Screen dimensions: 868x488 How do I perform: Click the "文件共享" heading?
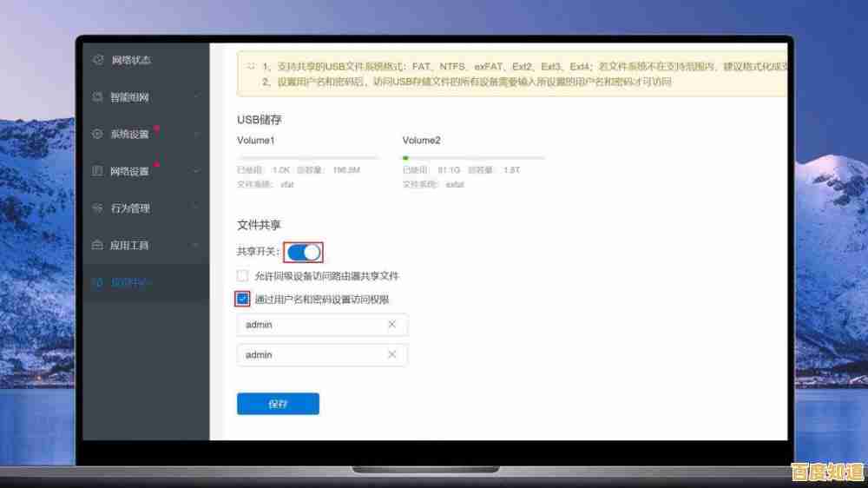tap(259, 225)
